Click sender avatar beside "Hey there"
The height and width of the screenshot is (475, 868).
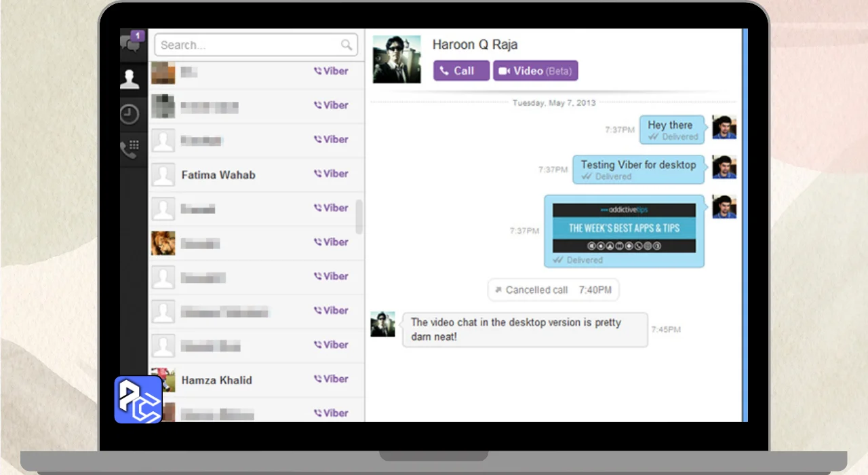tap(724, 127)
